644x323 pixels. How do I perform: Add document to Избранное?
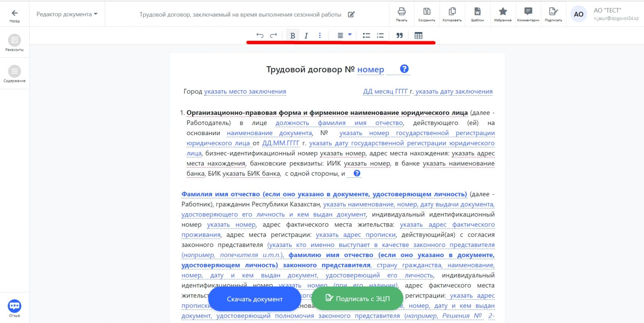pos(503,14)
